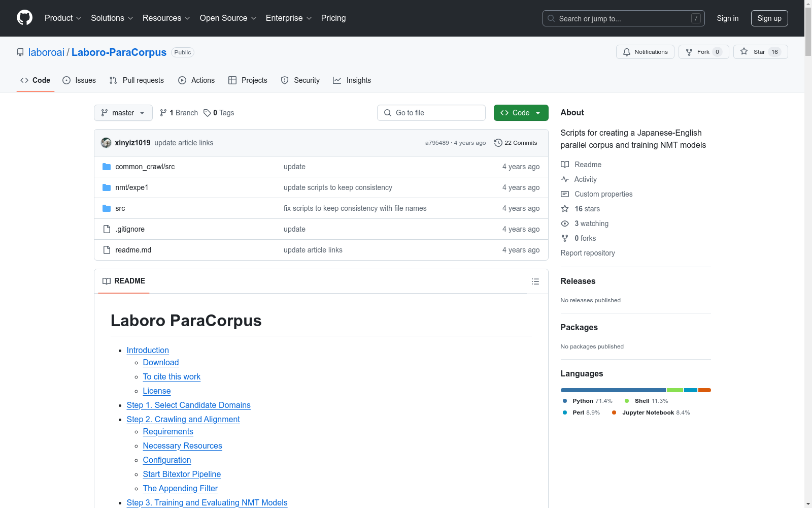Go to the Actions tab

(x=196, y=80)
